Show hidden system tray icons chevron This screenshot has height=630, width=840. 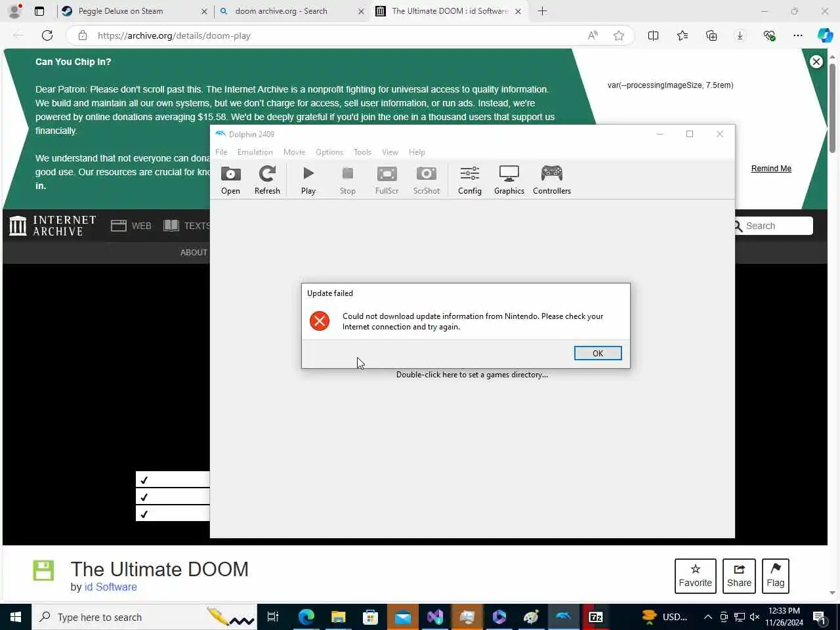708,617
